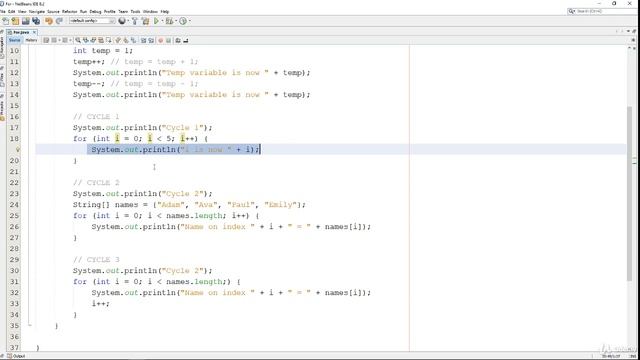640x360 pixels.
Task: Run the project with green play icon
Action: 156,21
